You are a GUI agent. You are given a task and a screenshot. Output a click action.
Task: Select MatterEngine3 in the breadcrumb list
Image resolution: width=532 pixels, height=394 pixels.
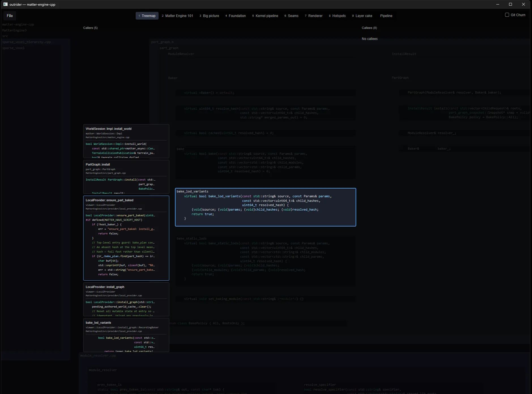point(14,30)
